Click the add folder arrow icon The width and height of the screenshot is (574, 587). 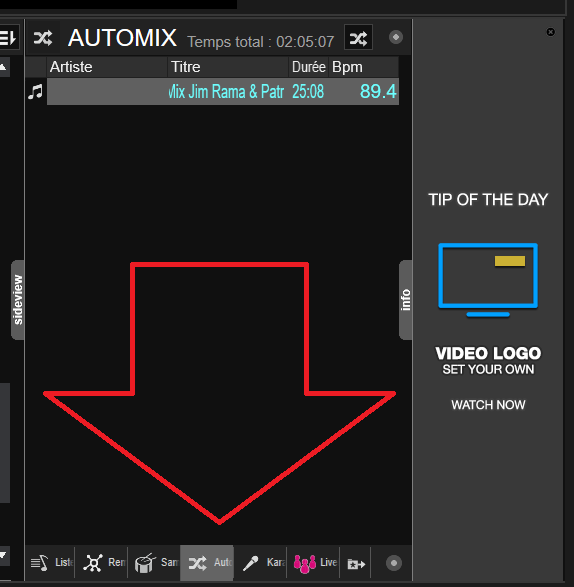pos(356,563)
